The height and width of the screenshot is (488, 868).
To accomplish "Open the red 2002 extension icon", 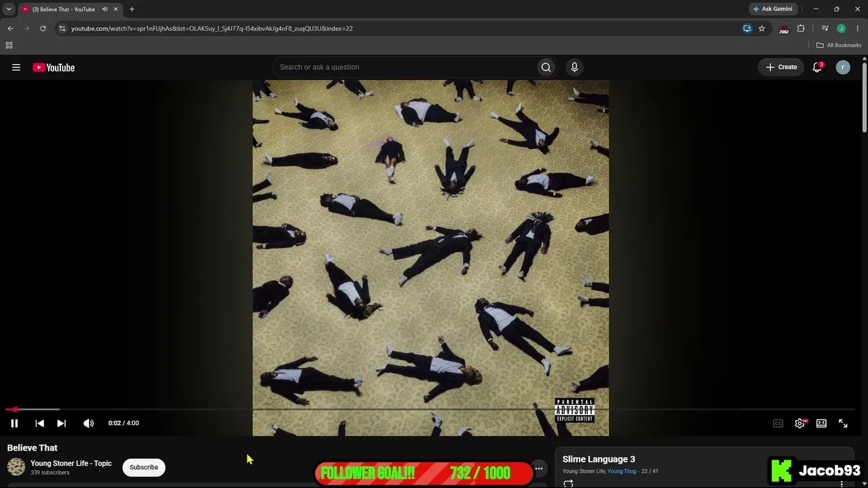I will pos(784,28).
